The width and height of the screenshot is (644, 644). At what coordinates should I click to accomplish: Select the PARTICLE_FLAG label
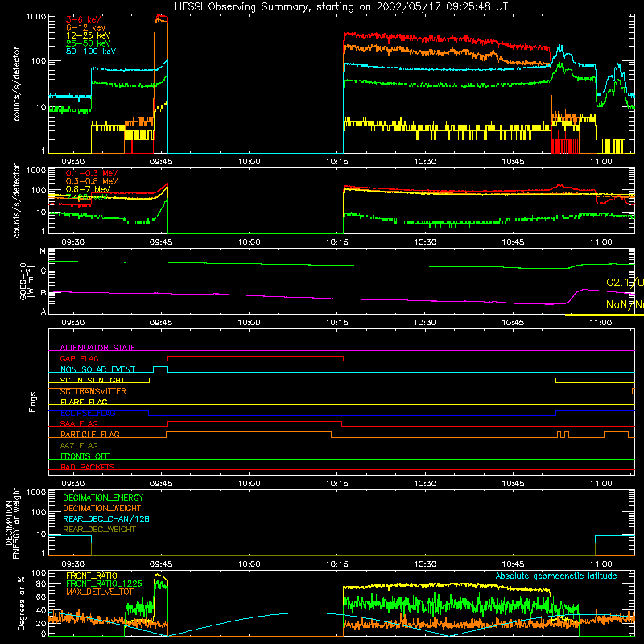(x=90, y=434)
